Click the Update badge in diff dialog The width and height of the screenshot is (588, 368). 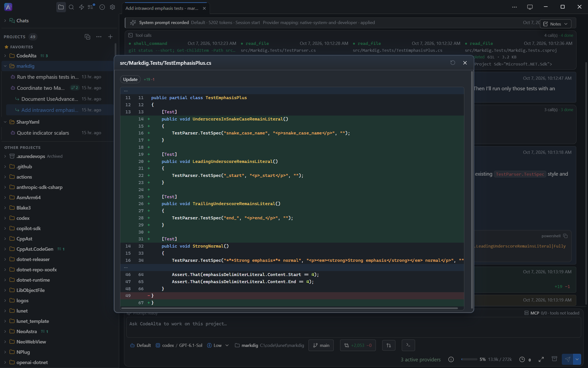[x=130, y=79]
